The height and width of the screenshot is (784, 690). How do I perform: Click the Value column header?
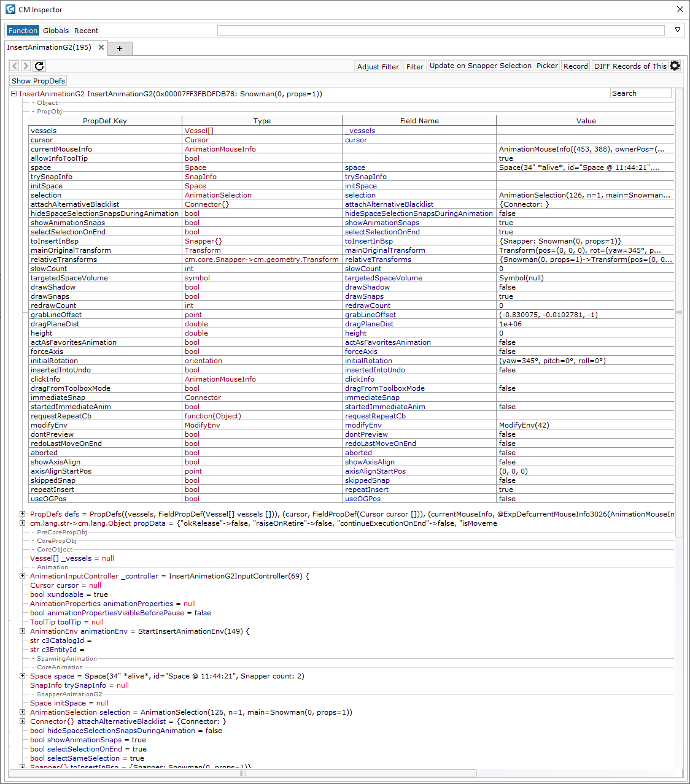pos(586,121)
